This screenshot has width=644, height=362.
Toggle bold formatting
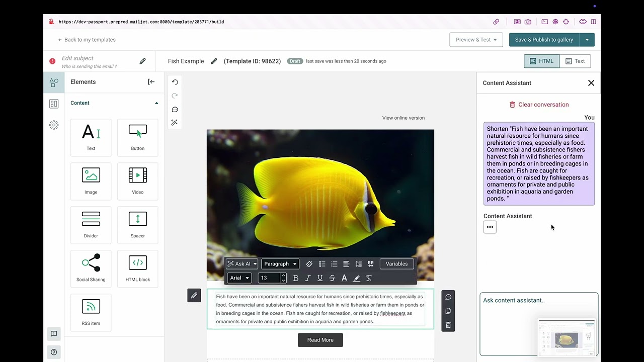(x=296, y=278)
